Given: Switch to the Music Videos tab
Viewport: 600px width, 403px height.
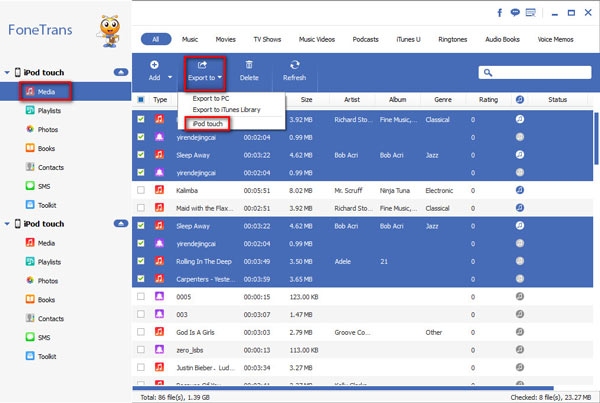Looking at the screenshot, I should (317, 39).
